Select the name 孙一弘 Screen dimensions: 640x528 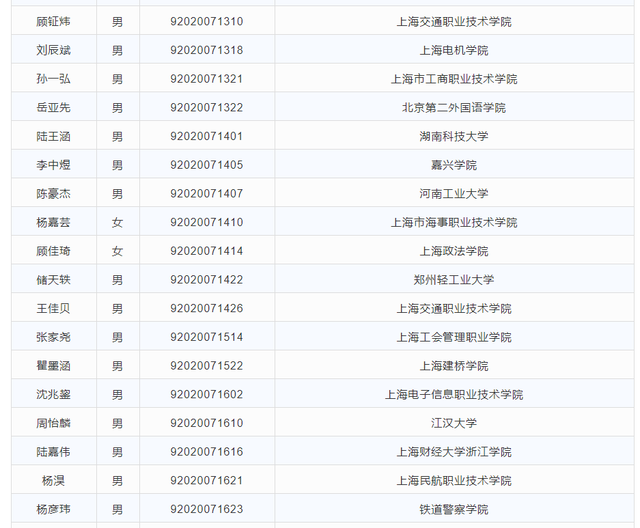point(53,79)
